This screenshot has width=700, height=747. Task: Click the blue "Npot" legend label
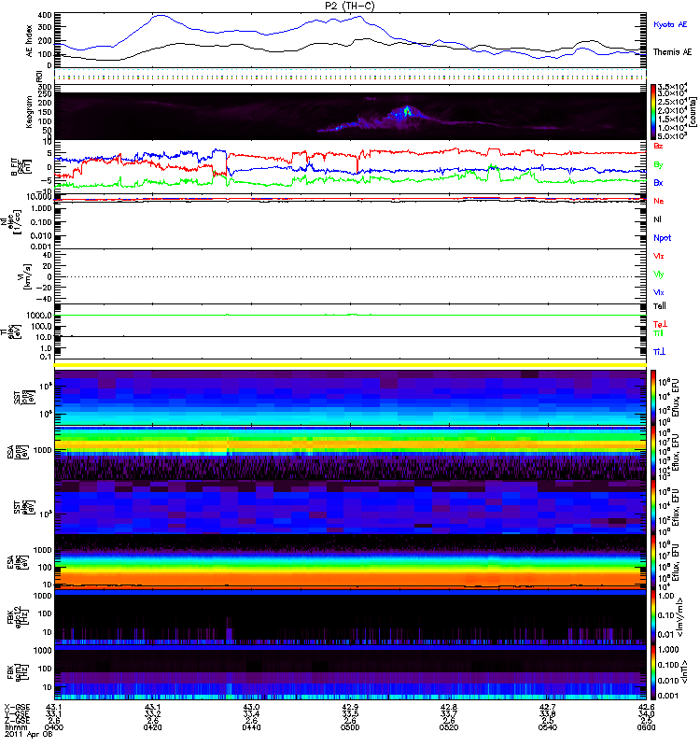662,238
